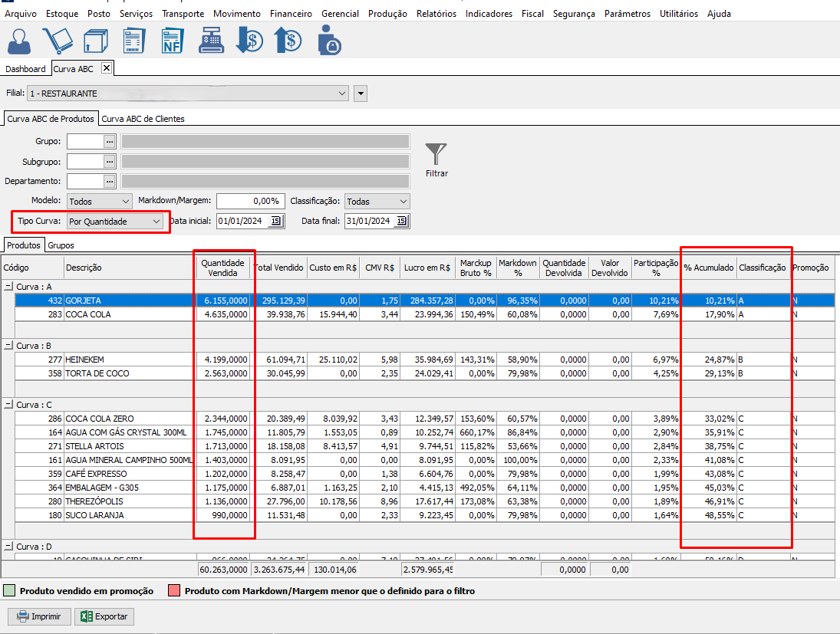Viewport: 840px width, 634px height.
Task: Click the Imprimir button
Action: tap(40, 616)
